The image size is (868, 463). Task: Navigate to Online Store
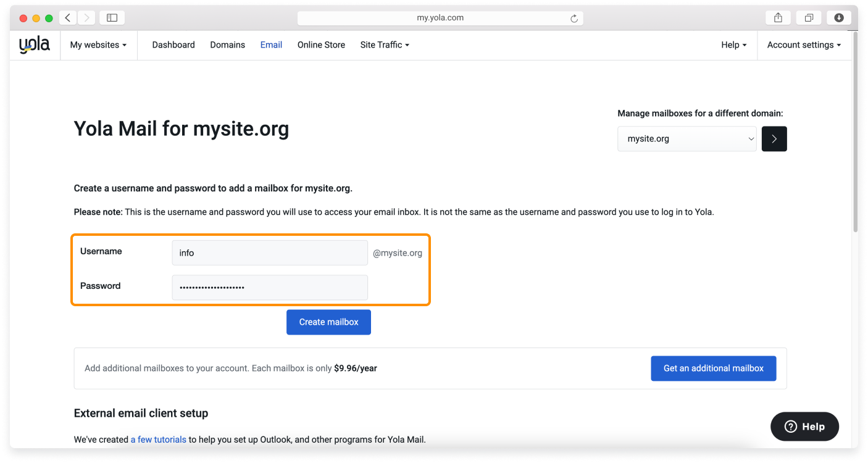pos(321,45)
